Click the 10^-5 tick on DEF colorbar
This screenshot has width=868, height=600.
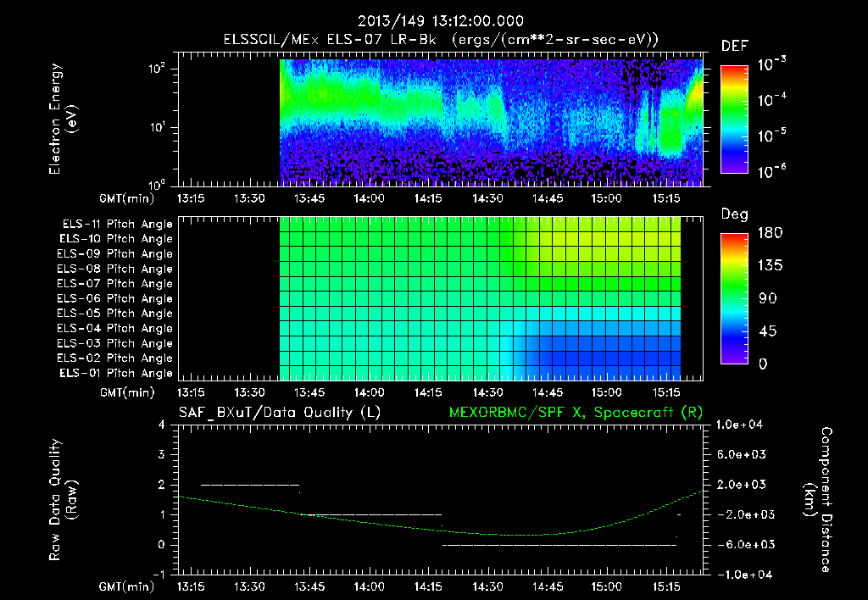[x=771, y=136]
